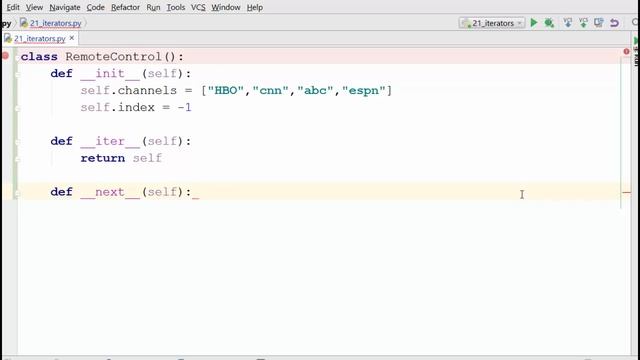Open the Code menu
The height and width of the screenshot is (360, 640).
coord(96,7)
